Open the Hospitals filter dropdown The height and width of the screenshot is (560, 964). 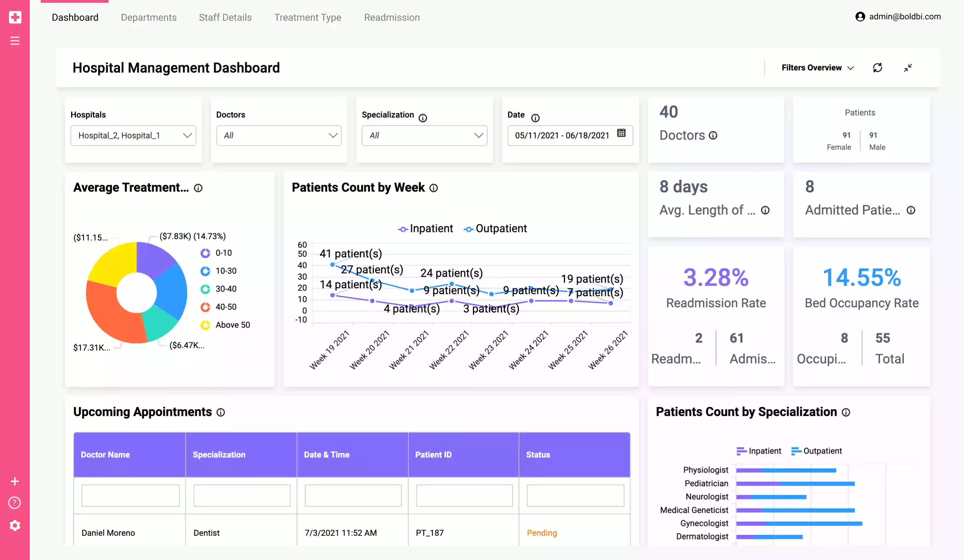pos(133,135)
